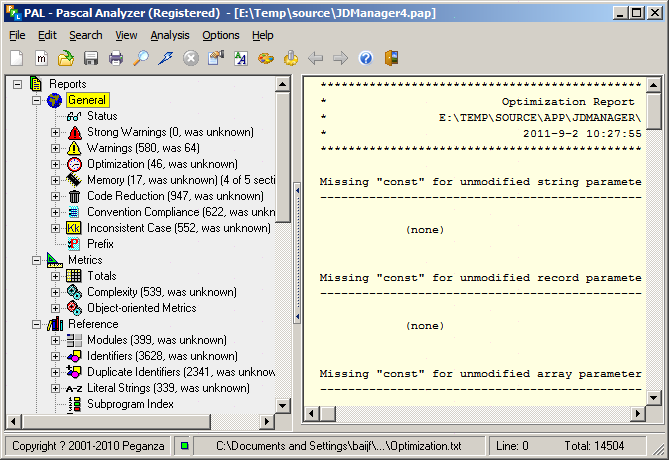669x460 pixels.
Task: Click the globe icon next to General
Action: click(x=55, y=100)
